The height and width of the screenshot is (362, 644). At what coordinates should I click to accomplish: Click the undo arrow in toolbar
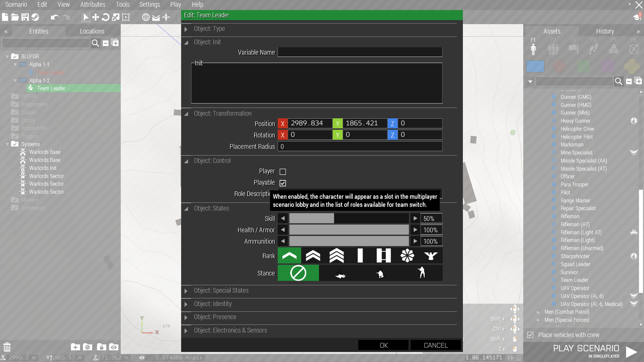55,17
